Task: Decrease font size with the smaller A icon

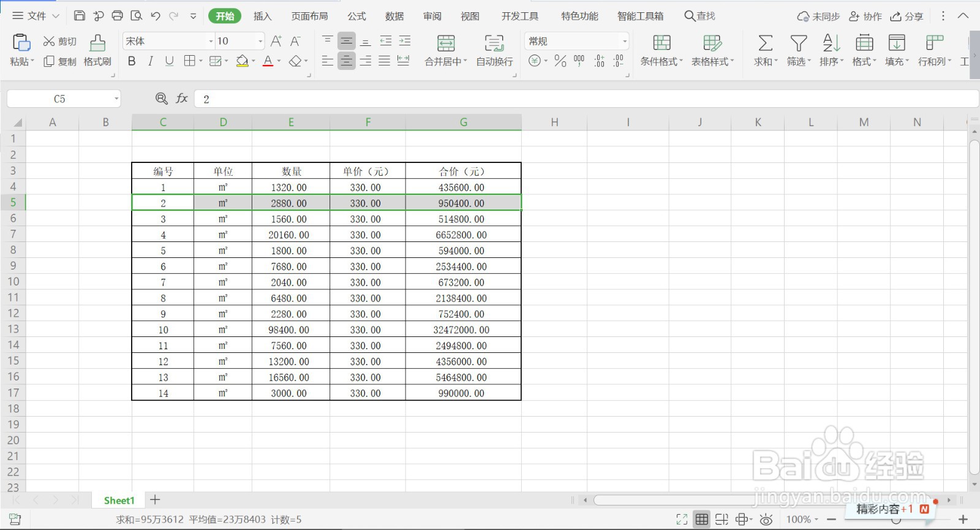Action: point(295,41)
